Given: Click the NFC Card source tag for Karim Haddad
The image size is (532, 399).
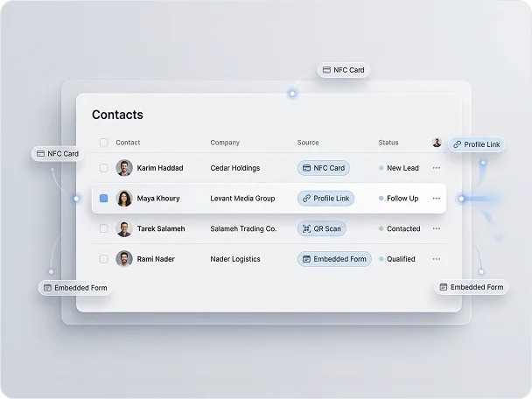Looking at the screenshot, I should [324, 168].
